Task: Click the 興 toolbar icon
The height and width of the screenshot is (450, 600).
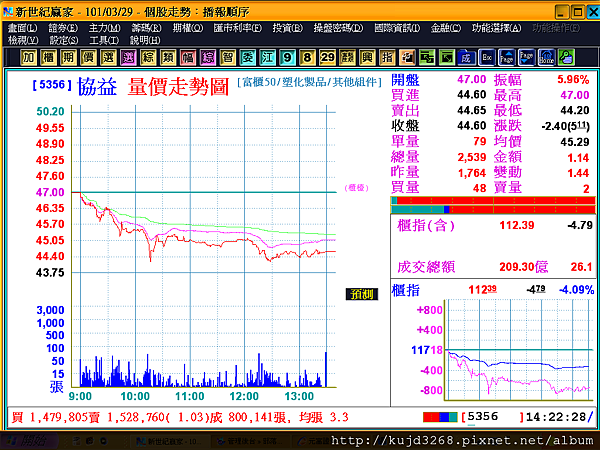Action: [367, 58]
